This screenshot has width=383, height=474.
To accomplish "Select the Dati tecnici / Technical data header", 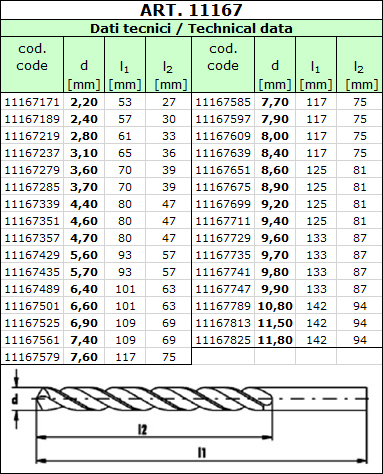I will (191, 28).
